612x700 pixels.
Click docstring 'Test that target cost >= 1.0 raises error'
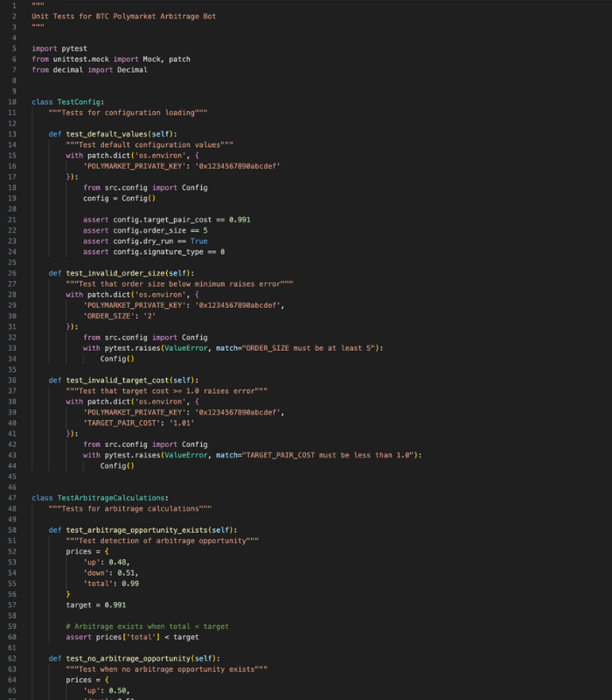coord(167,391)
